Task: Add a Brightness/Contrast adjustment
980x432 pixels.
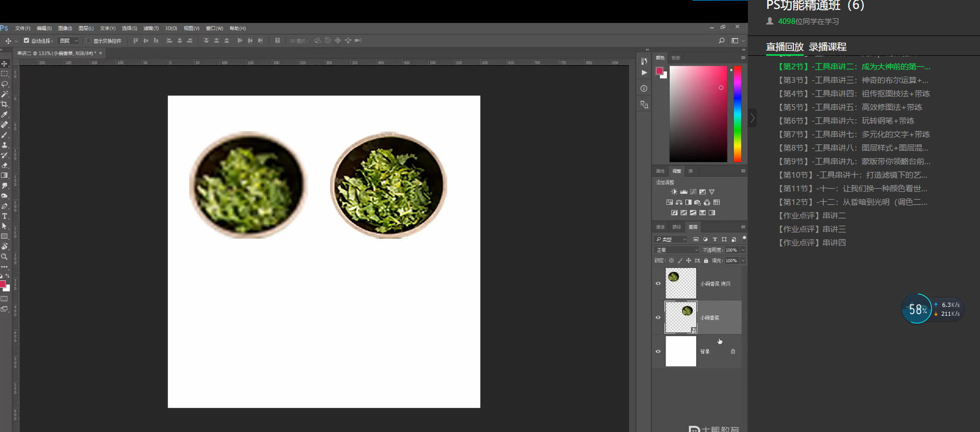Action: pyautogui.click(x=674, y=192)
